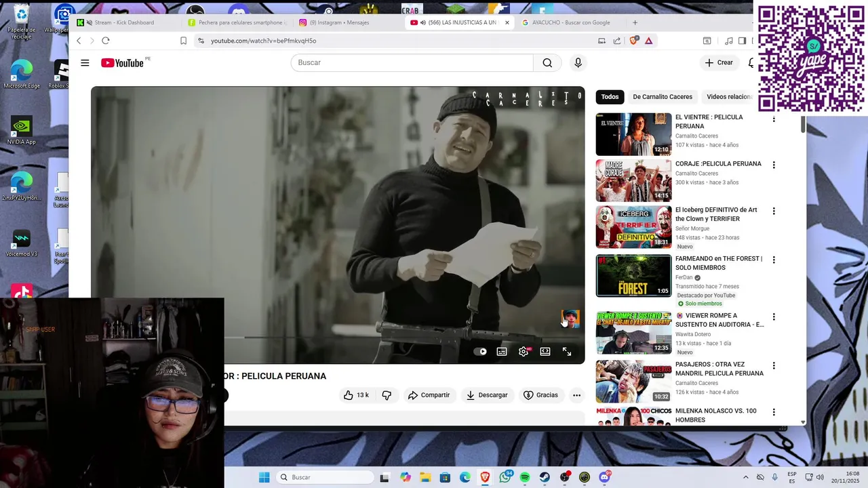This screenshot has height=488, width=868.
Task: Click the Brave Shields lion icon
Action: tap(634, 41)
